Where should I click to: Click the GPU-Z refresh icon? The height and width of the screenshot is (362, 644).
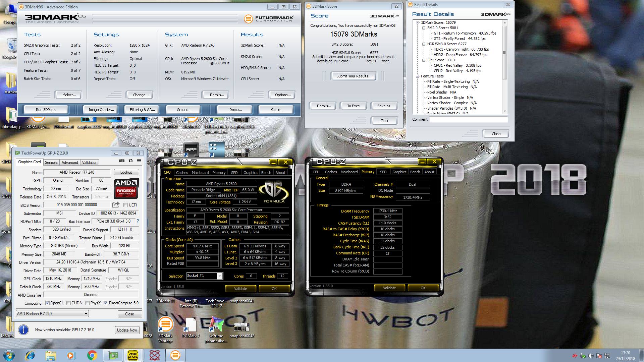click(130, 161)
